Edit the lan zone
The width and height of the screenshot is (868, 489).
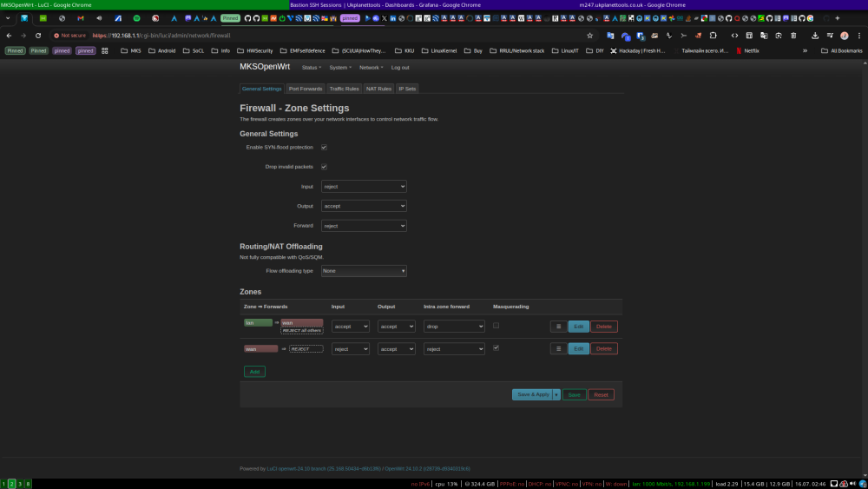(578, 327)
